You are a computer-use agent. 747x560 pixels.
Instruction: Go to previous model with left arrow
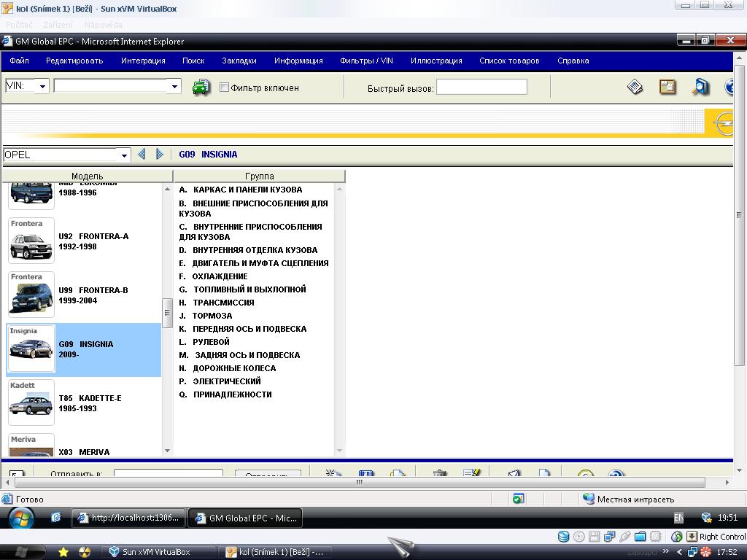coord(142,154)
